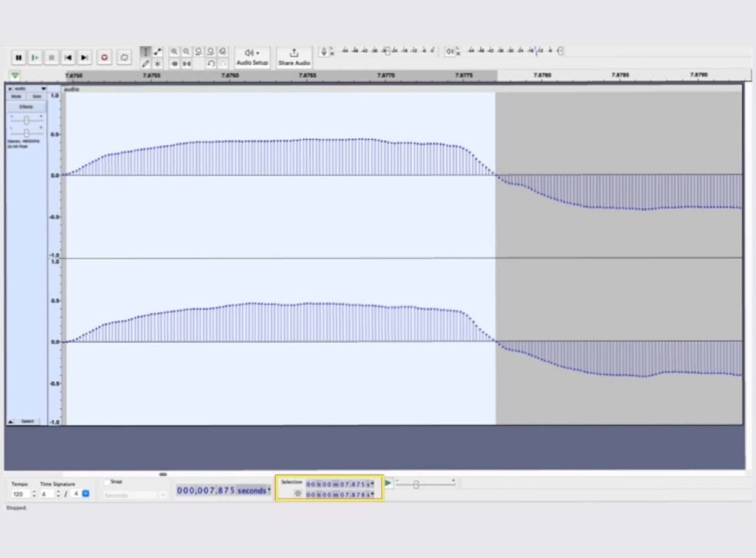Toggle the Loop button
756x558 pixels.
[x=124, y=58]
